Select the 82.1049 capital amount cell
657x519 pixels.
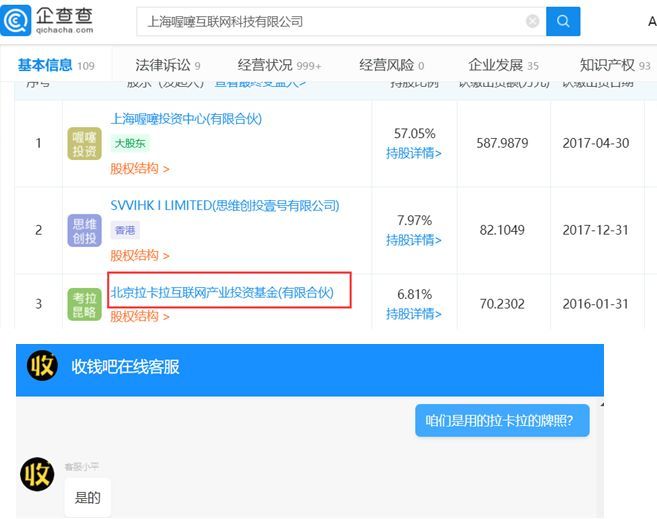tap(502, 230)
